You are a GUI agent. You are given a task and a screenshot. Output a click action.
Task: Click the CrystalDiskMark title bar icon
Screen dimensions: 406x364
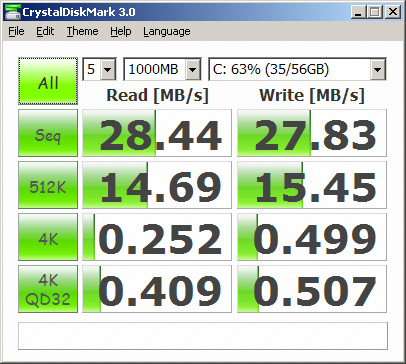click(x=13, y=12)
